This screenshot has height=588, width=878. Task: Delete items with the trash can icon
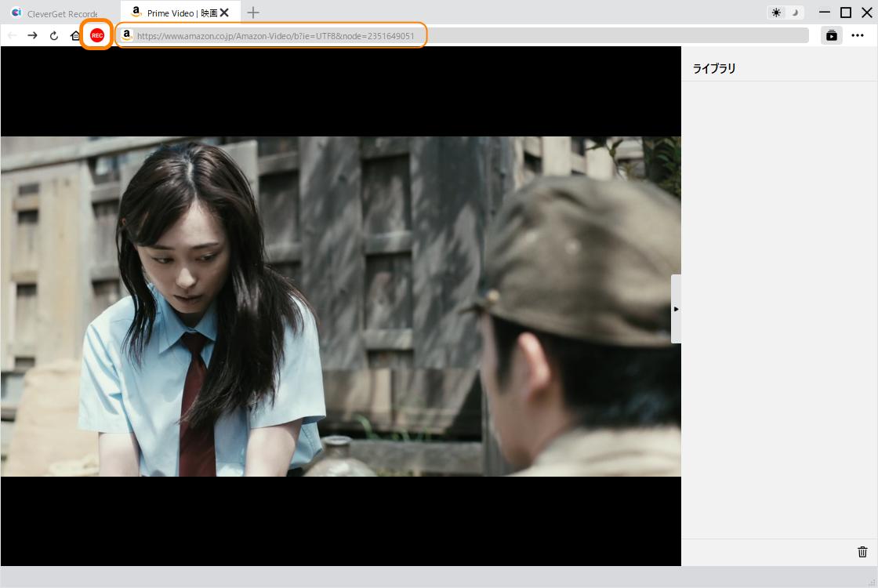coord(862,552)
